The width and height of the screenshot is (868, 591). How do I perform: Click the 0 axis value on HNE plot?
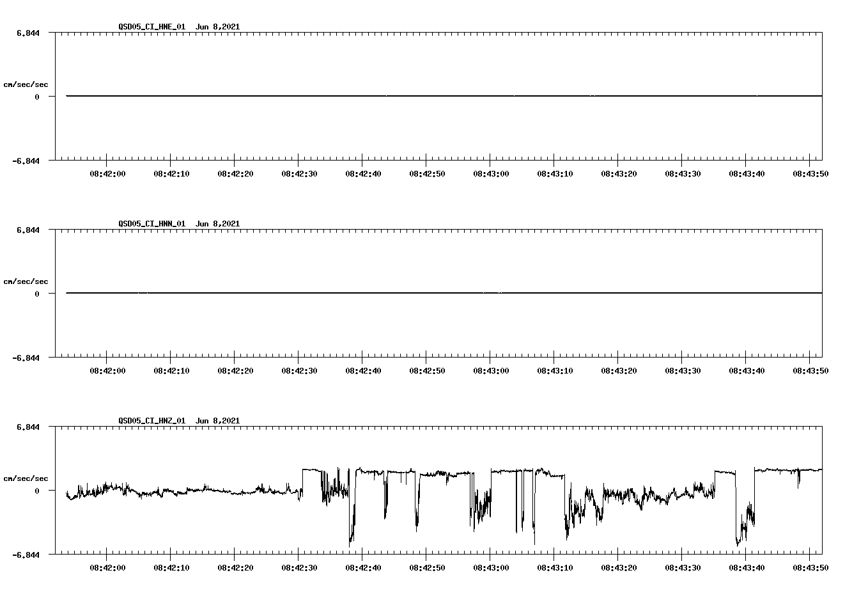click(37, 97)
